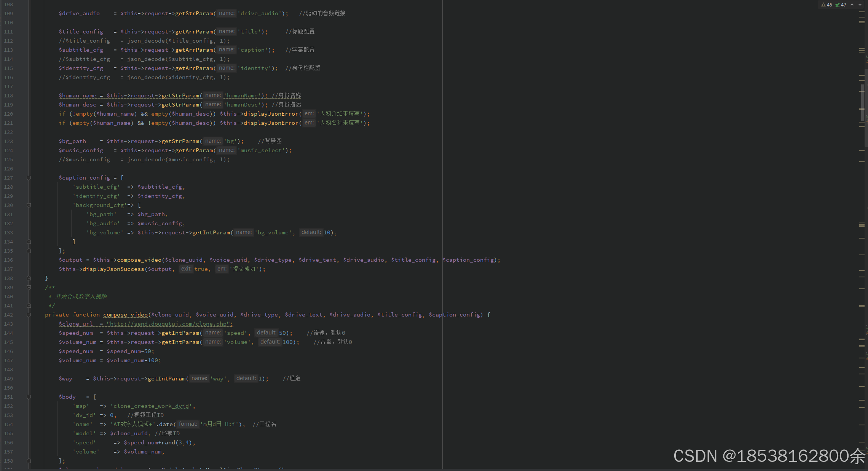Jump to previous highlighted problem arrow
This screenshot has width=868, height=471.
click(x=852, y=5)
